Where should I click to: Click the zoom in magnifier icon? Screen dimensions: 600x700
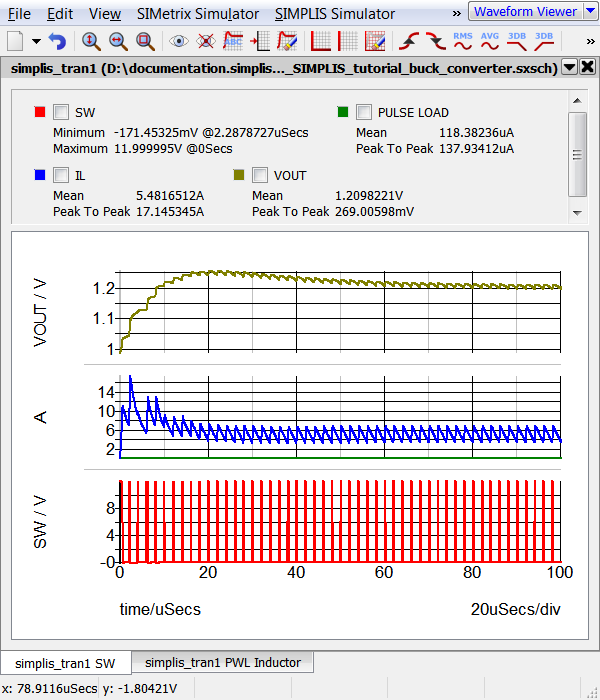(91, 42)
